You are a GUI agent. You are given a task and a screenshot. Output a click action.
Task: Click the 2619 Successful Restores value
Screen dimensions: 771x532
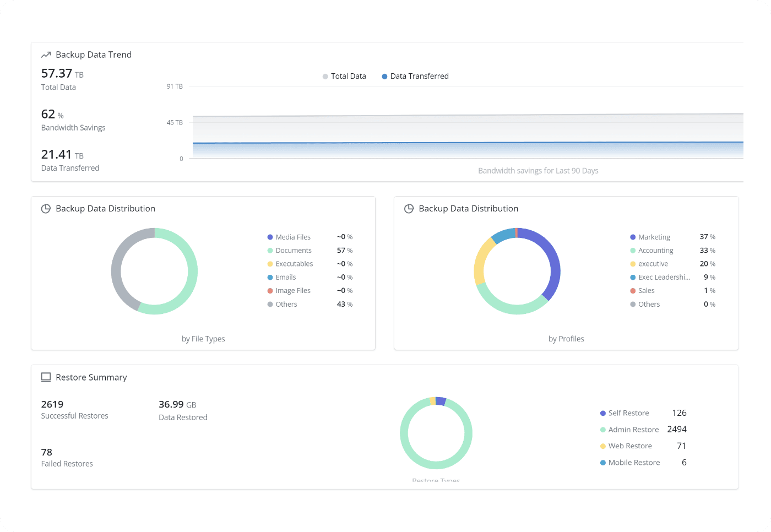52,404
